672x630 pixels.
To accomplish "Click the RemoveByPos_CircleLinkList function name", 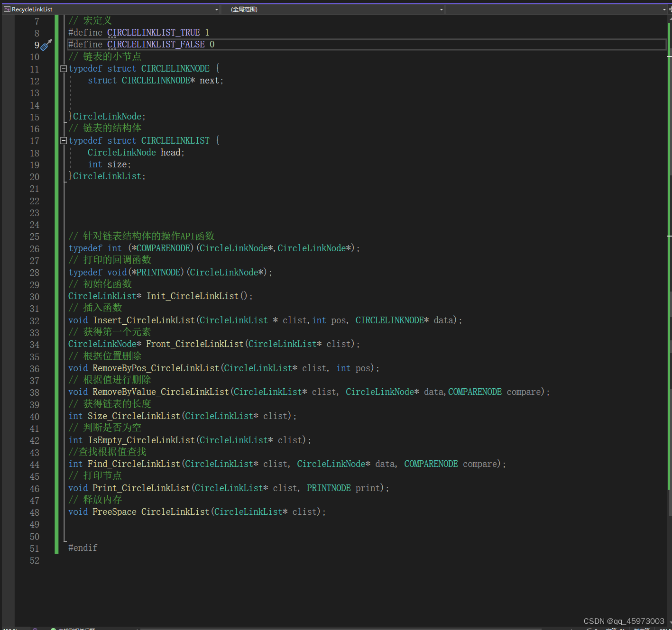I will (156, 368).
